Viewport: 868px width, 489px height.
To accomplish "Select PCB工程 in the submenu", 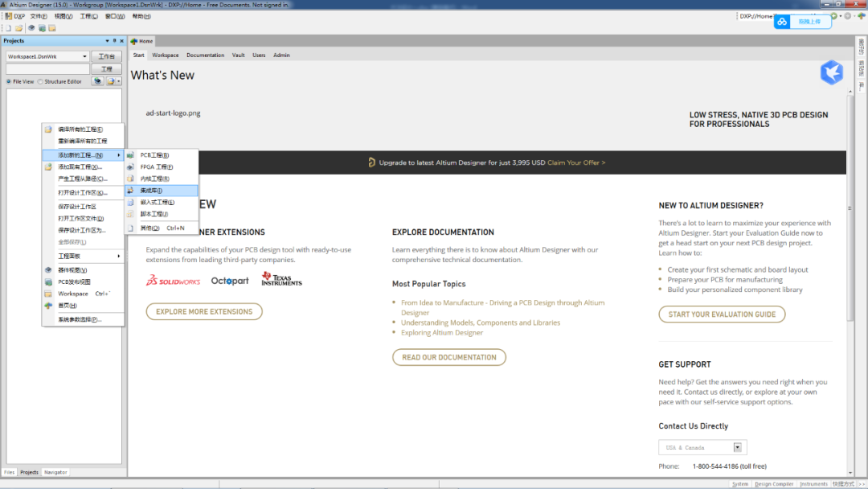I will [x=162, y=155].
